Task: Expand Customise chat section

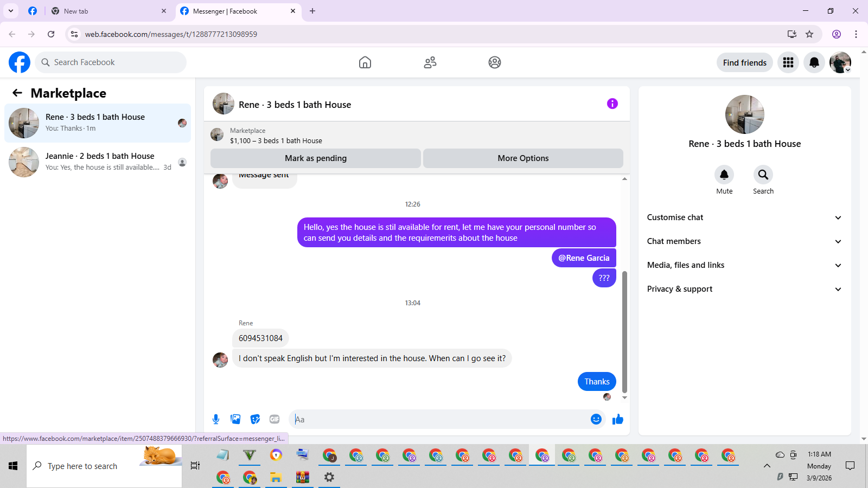Action: (744, 217)
